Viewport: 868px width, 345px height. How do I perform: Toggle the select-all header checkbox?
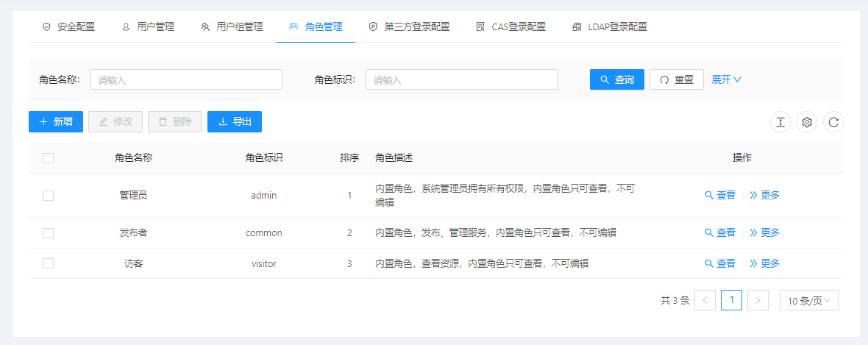coord(49,157)
